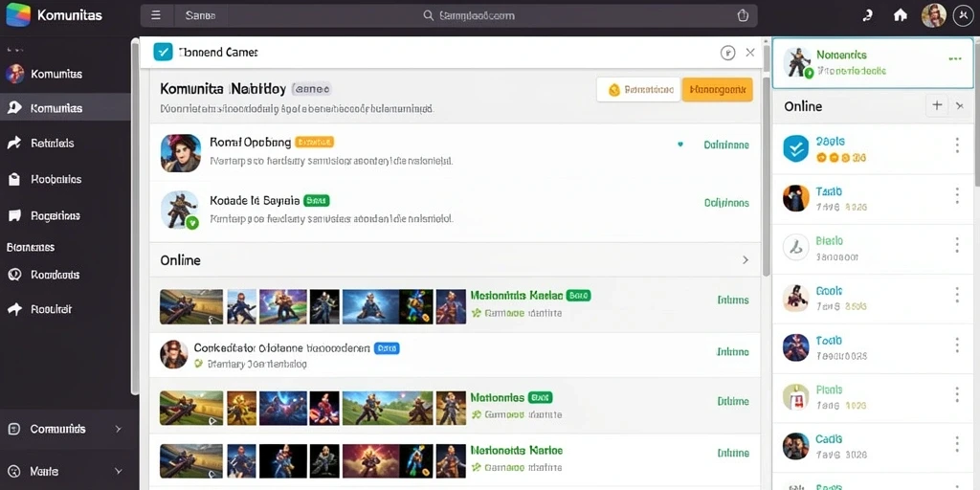This screenshot has width=980, height=490.
Task: Click the Conkedetor Olotanne round avatar
Action: pos(174,354)
